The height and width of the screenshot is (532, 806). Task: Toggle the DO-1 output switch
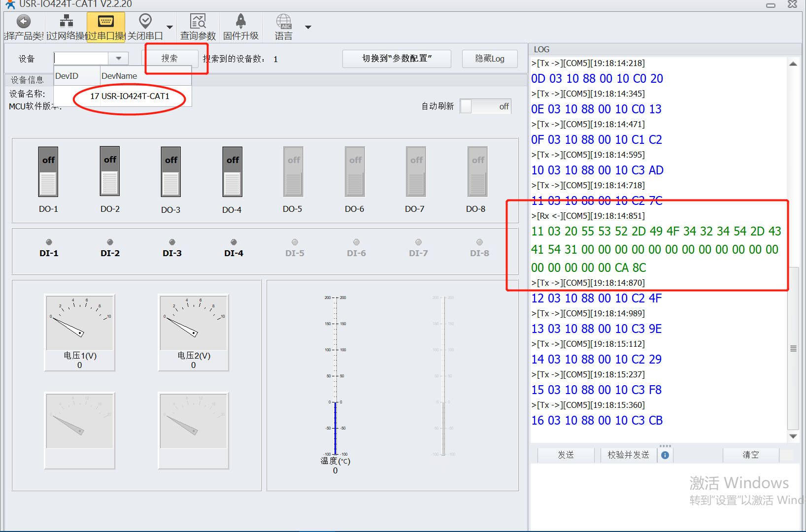pos(48,171)
